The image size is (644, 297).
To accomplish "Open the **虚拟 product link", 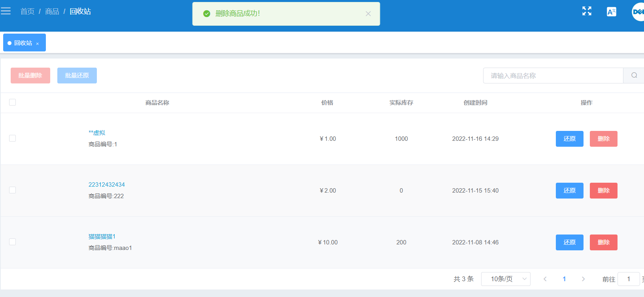I will click(97, 133).
